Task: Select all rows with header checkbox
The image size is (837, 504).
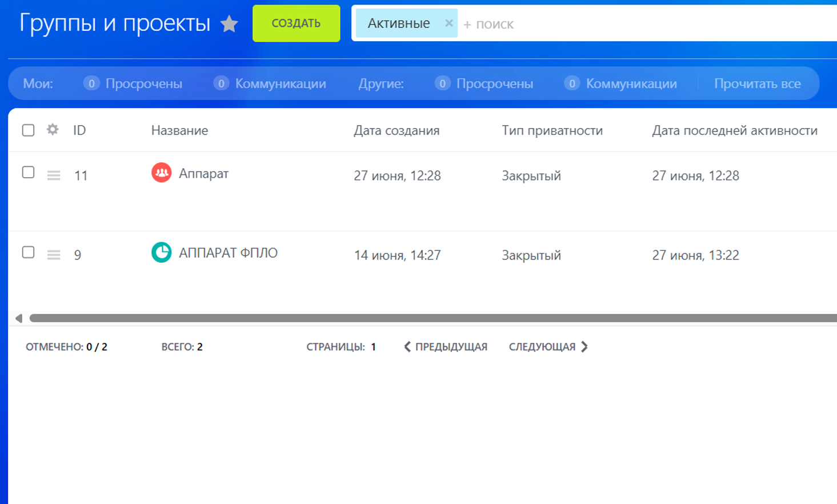Action: point(28,130)
